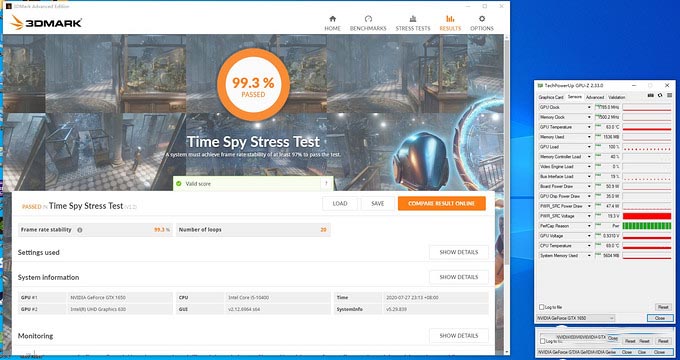Image resolution: width=680 pixels, height=360 pixels.
Task: Open the GPU Load sensor dropdown
Action: (589, 147)
